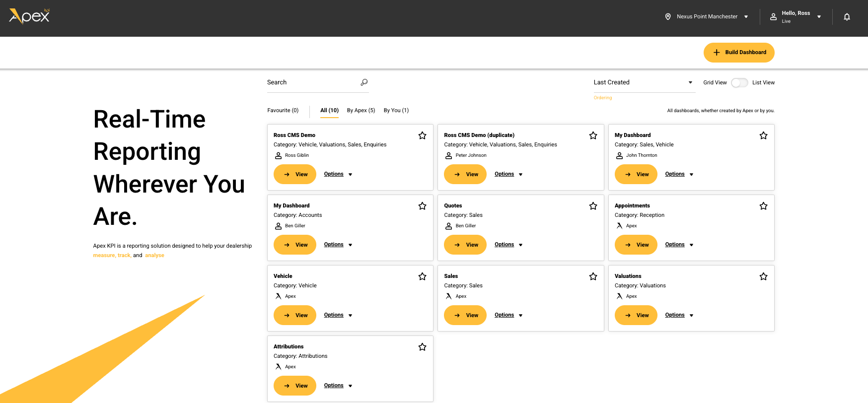Viewport: 868px width, 403px height.
Task: View the Sales dashboard
Action: (x=465, y=315)
